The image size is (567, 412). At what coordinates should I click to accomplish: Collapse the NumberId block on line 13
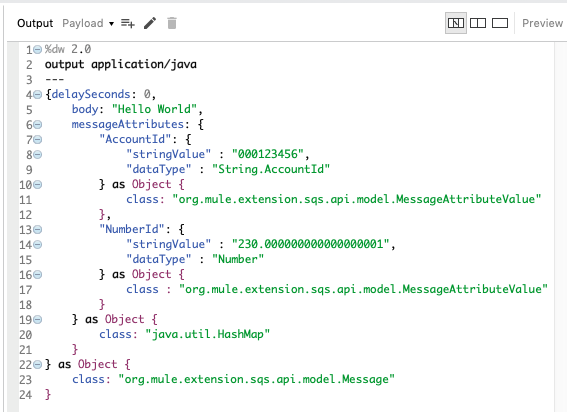tap(38, 230)
